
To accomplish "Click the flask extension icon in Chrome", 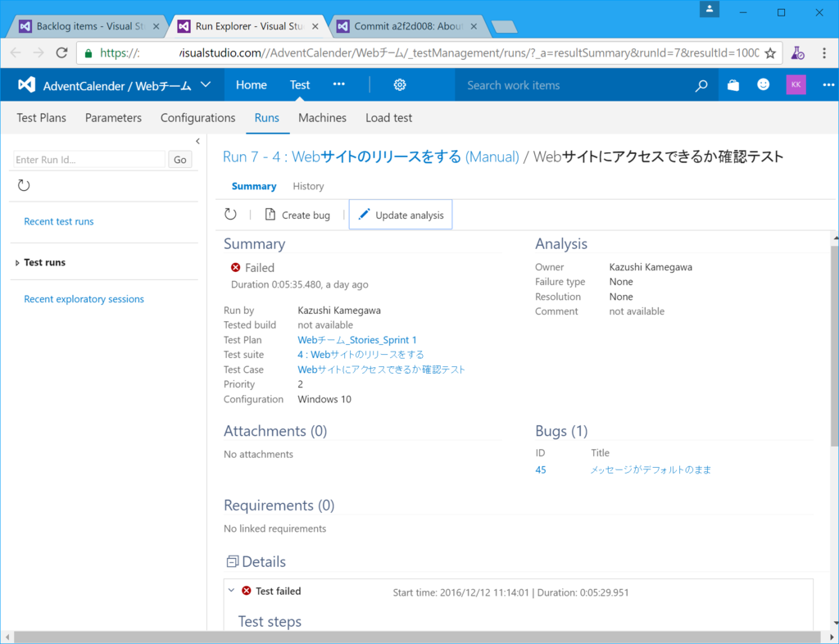I will 798,53.
